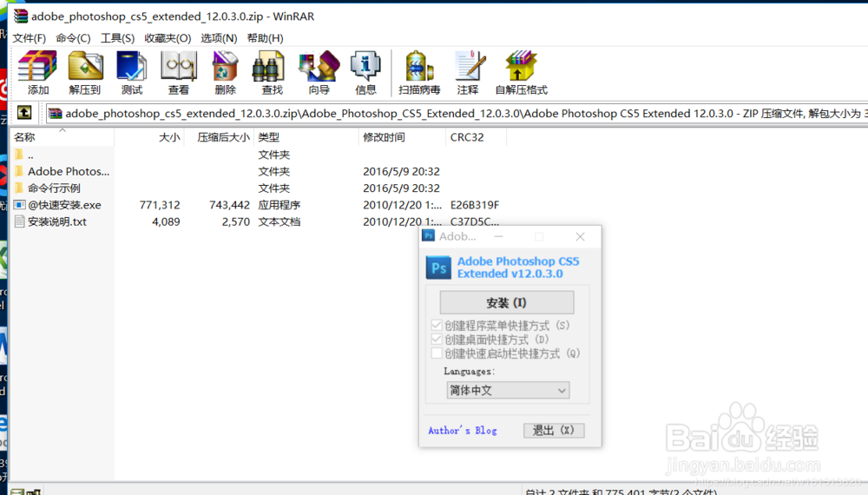
Task: Open the 命令(C) menu
Action: point(73,38)
